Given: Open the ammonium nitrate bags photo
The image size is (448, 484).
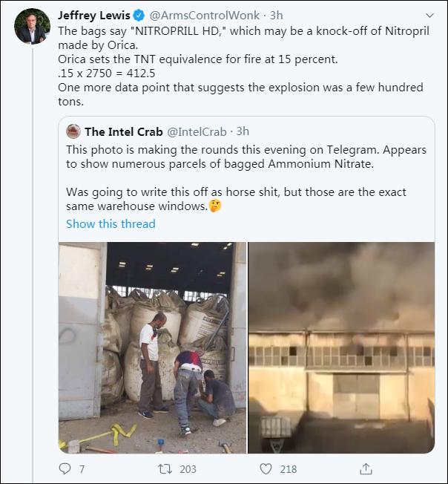Looking at the screenshot, I should pos(152,347).
